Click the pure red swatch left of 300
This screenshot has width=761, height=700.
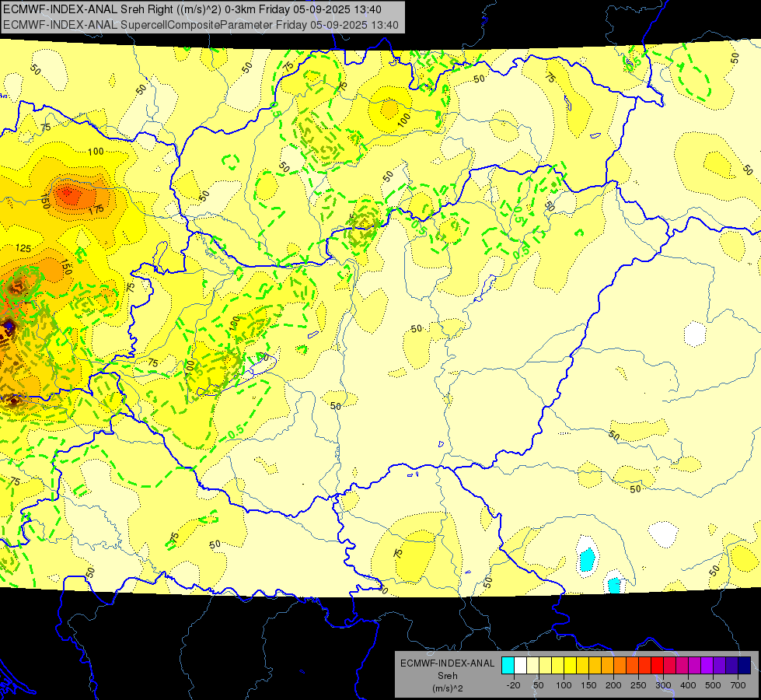coord(657,665)
